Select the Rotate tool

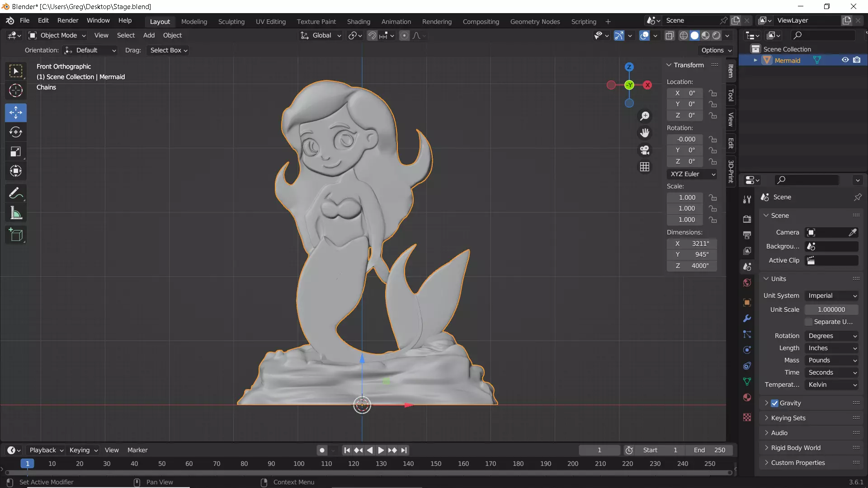pos(16,132)
